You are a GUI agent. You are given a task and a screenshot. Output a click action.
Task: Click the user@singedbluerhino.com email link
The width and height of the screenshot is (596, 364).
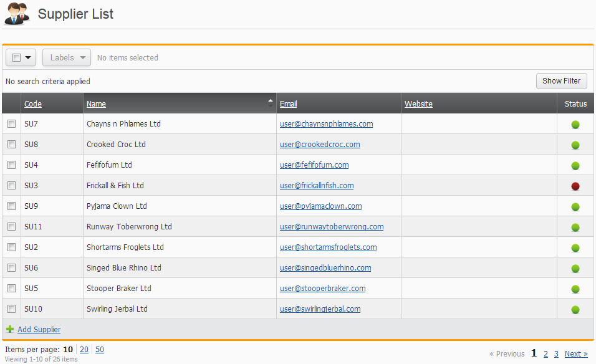326,267
